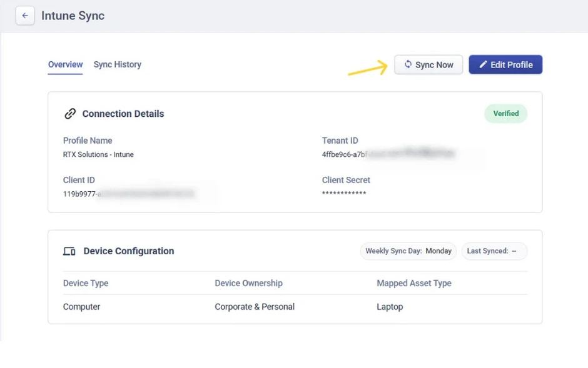Select the RTX Solutions - Intune profile name
The height and width of the screenshot is (368, 588).
(x=98, y=154)
